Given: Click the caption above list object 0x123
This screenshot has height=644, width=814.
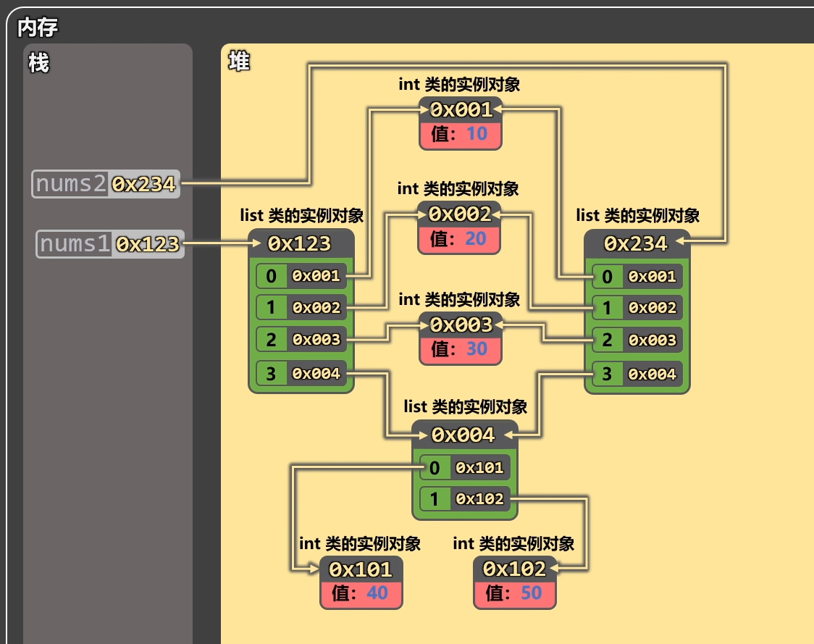Looking at the screenshot, I should click(301, 215).
